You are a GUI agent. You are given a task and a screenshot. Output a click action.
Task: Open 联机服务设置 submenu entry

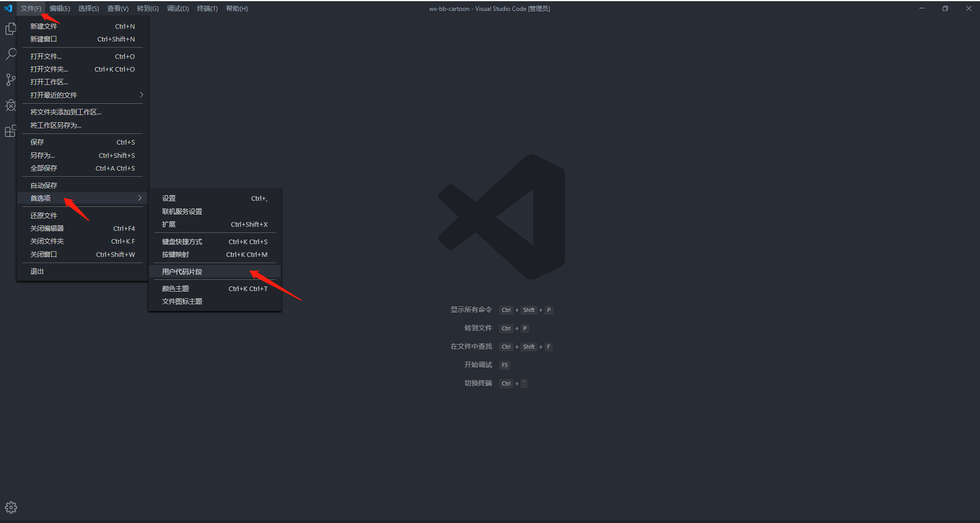(215, 212)
